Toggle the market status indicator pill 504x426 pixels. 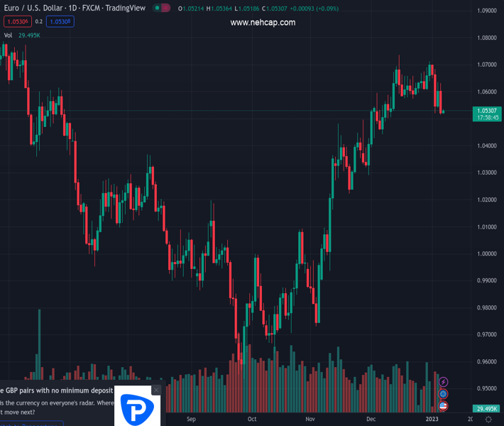click(161, 9)
